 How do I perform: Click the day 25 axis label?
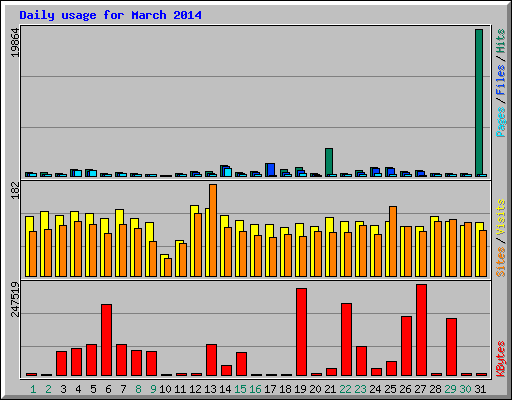(x=390, y=389)
